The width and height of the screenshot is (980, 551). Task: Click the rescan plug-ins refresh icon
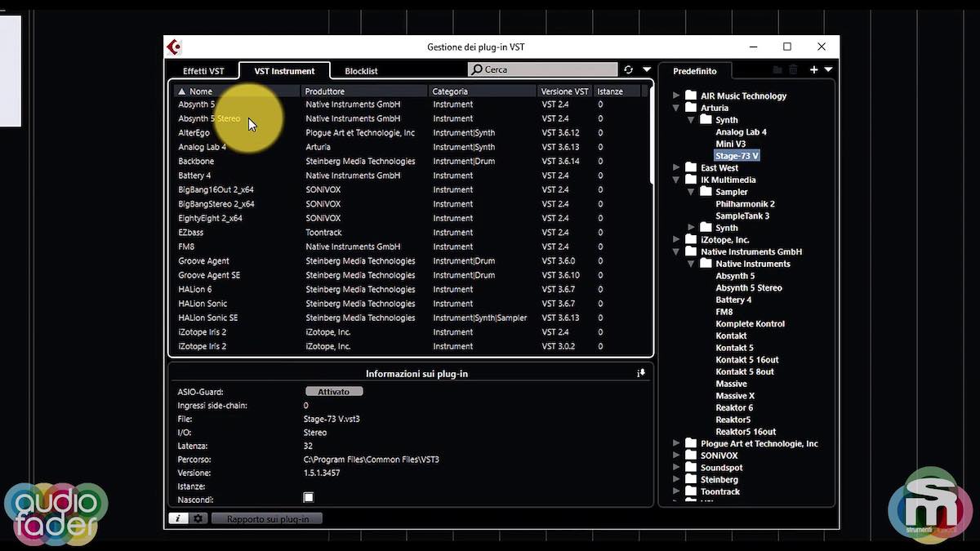(628, 69)
